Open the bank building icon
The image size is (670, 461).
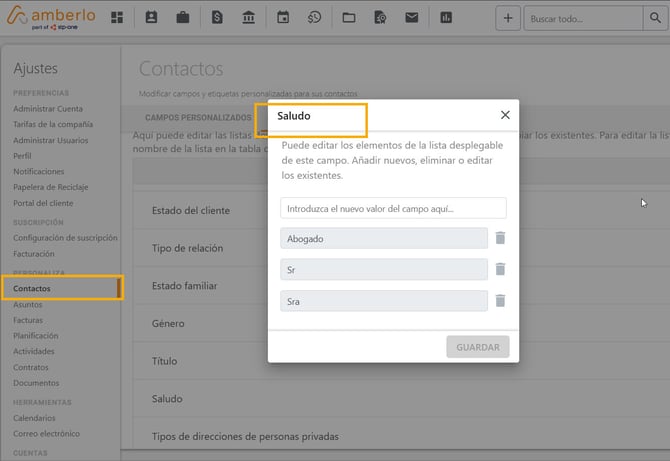point(248,18)
